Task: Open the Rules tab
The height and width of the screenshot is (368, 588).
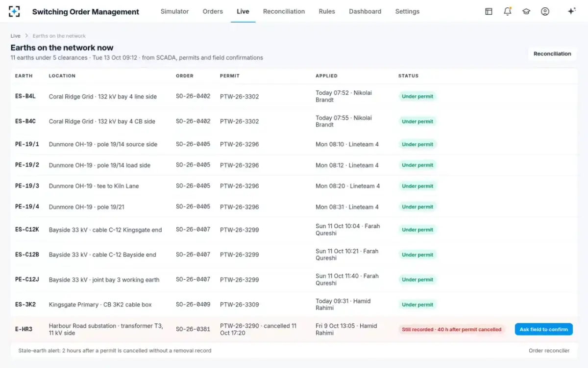Action: click(327, 11)
